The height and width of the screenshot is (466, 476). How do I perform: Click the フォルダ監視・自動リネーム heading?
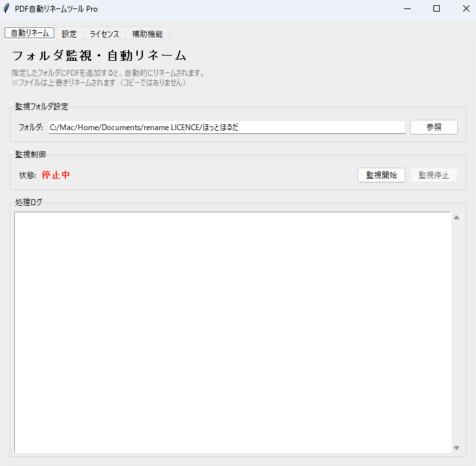(99, 56)
